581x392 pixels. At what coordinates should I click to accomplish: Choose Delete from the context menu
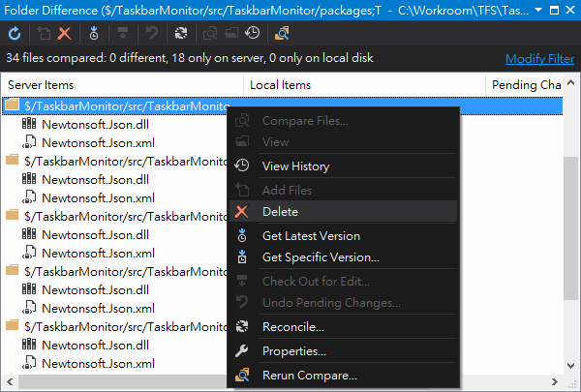click(x=343, y=212)
